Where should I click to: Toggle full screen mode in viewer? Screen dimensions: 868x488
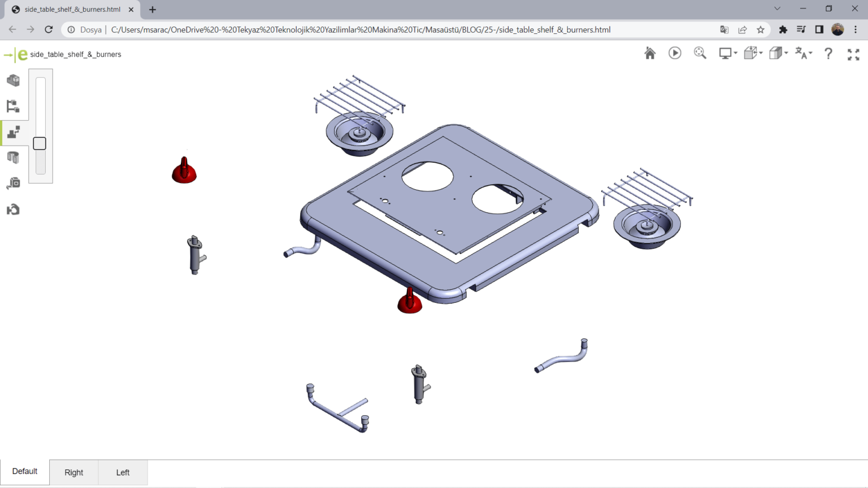point(853,54)
